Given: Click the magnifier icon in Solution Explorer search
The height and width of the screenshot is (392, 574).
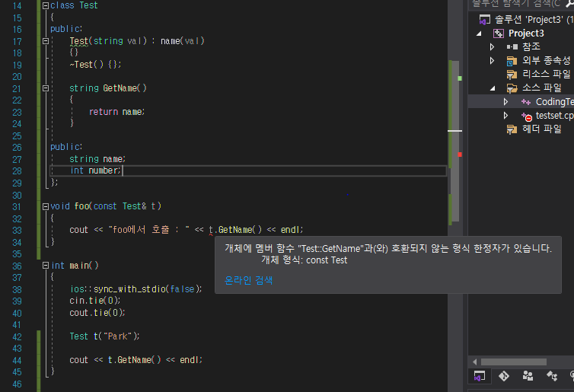Looking at the screenshot, I should click(570, 3).
